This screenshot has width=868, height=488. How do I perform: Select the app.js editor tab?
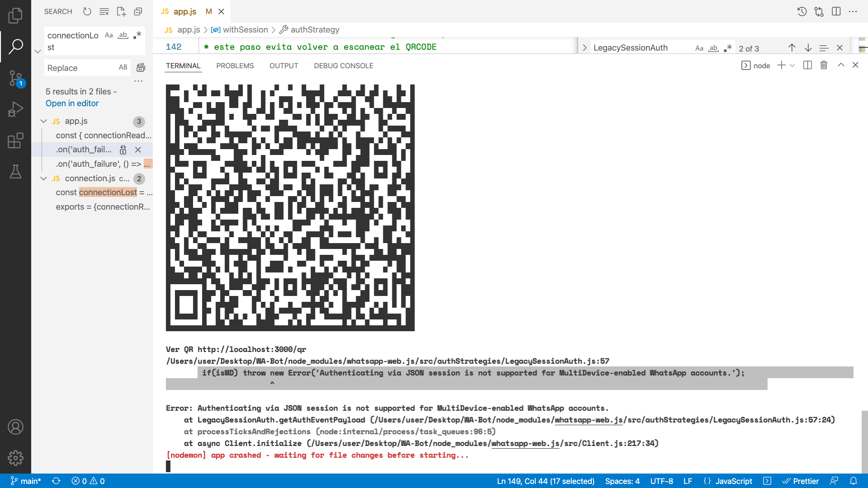click(185, 11)
